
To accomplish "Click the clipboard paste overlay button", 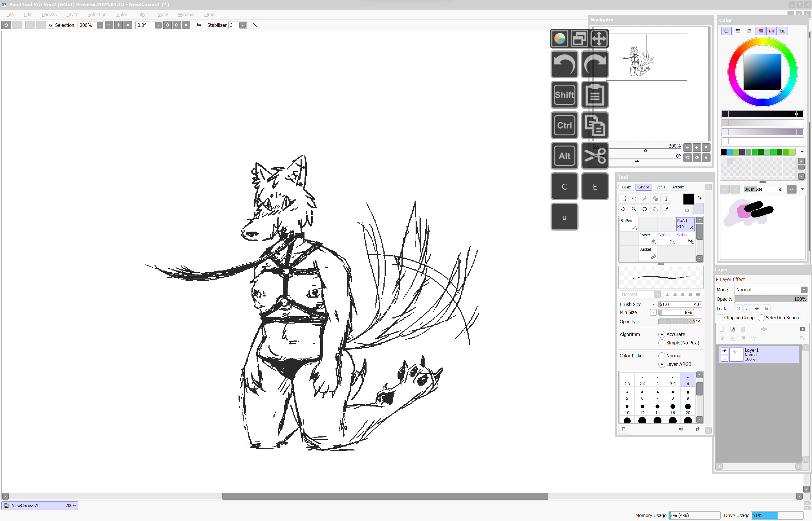I will [x=595, y=95].
